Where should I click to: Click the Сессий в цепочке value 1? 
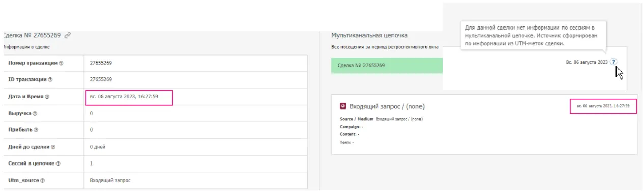(91, 164)
